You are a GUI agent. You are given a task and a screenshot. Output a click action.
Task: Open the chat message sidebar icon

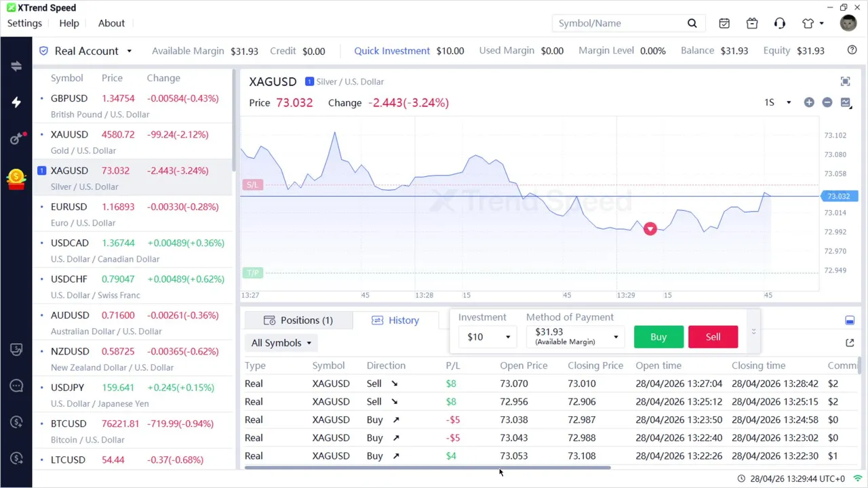point(16,386)
